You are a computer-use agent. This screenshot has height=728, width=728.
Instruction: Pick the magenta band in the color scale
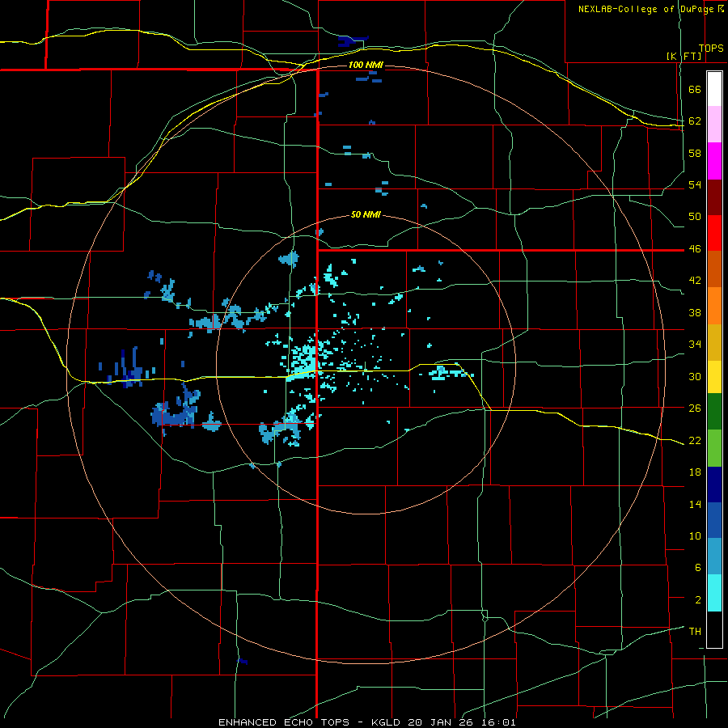point(714,161)
